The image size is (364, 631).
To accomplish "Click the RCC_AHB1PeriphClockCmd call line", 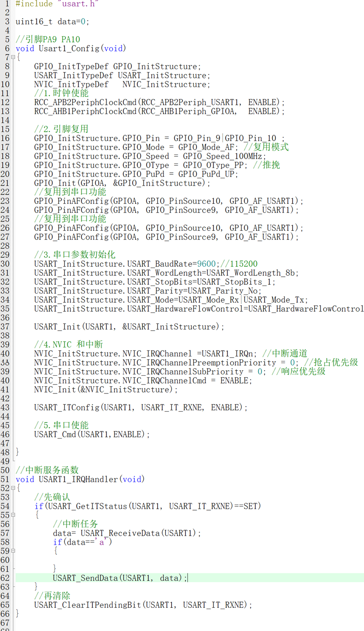I will coord(160,111).
